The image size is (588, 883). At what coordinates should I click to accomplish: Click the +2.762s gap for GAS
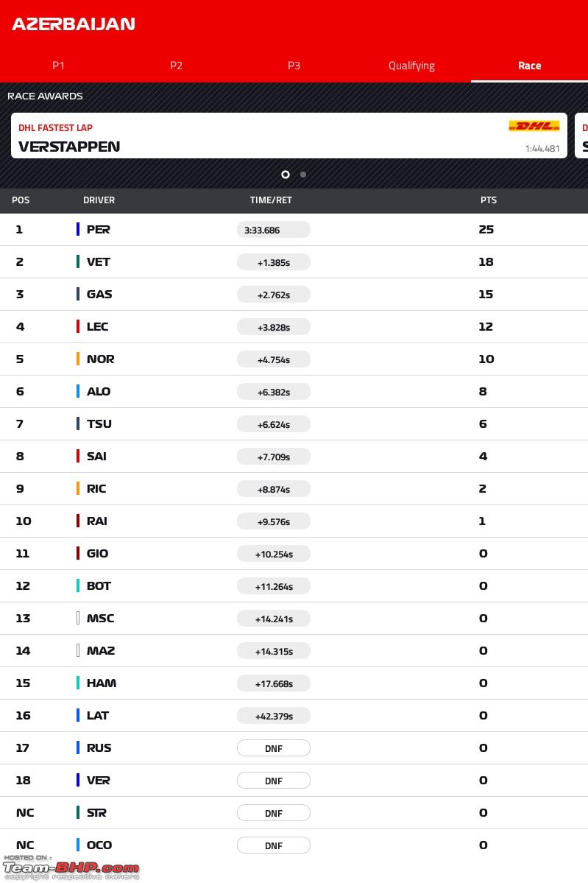click(x=274, y=295)
